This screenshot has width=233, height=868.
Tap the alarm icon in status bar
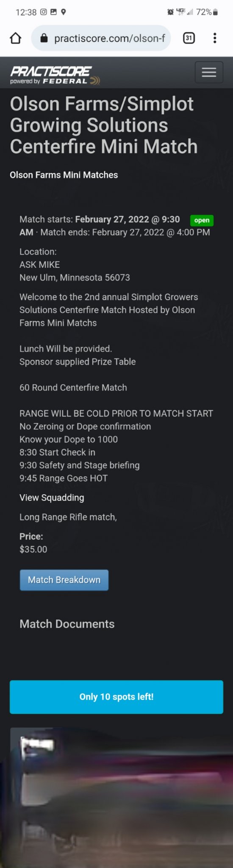[x=170, y=12]
